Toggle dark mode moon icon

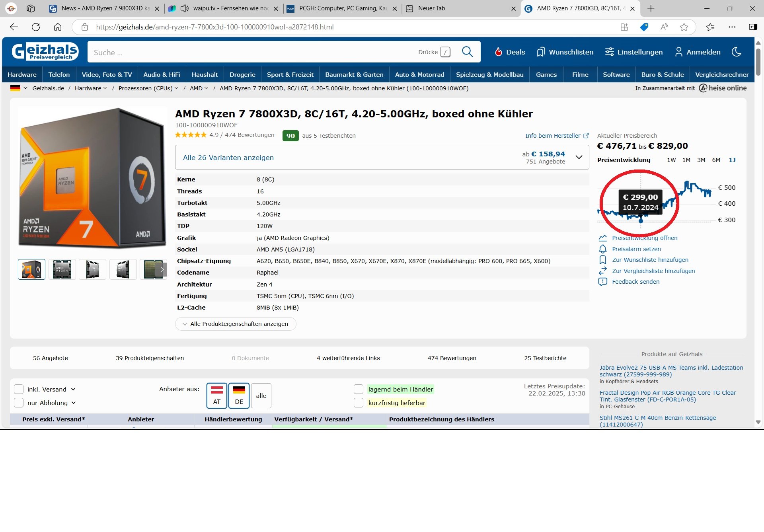(736, 52)
